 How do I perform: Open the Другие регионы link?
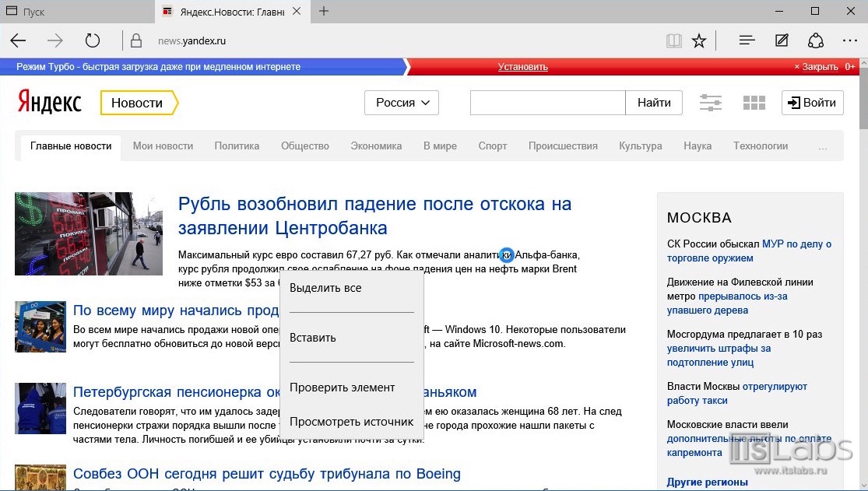pyautogui.click(x=708, y=482)
